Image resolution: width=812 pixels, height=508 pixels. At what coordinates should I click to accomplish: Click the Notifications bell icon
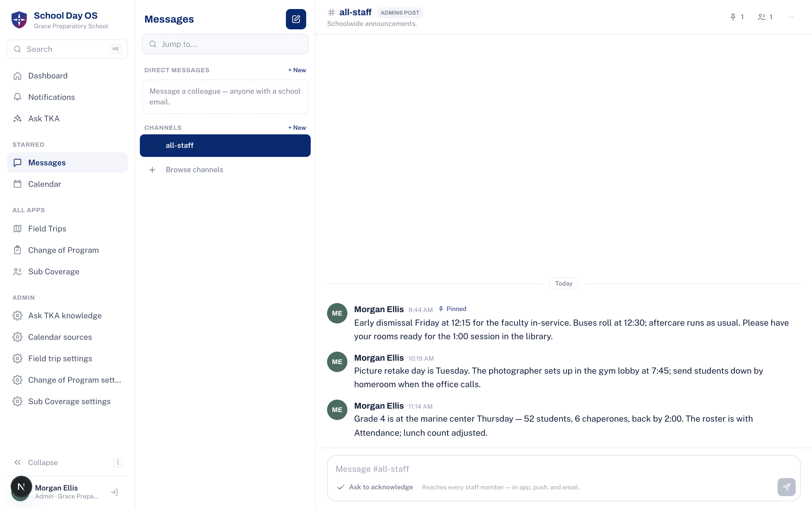17,97
